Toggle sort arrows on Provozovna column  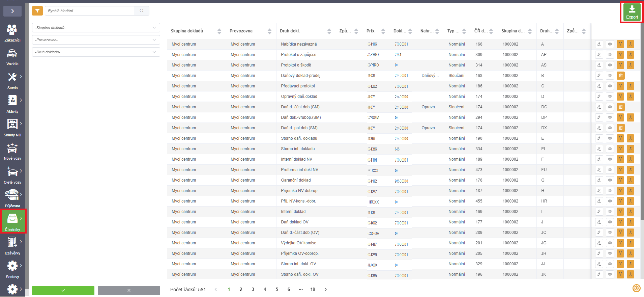click(x=269, y=31)
